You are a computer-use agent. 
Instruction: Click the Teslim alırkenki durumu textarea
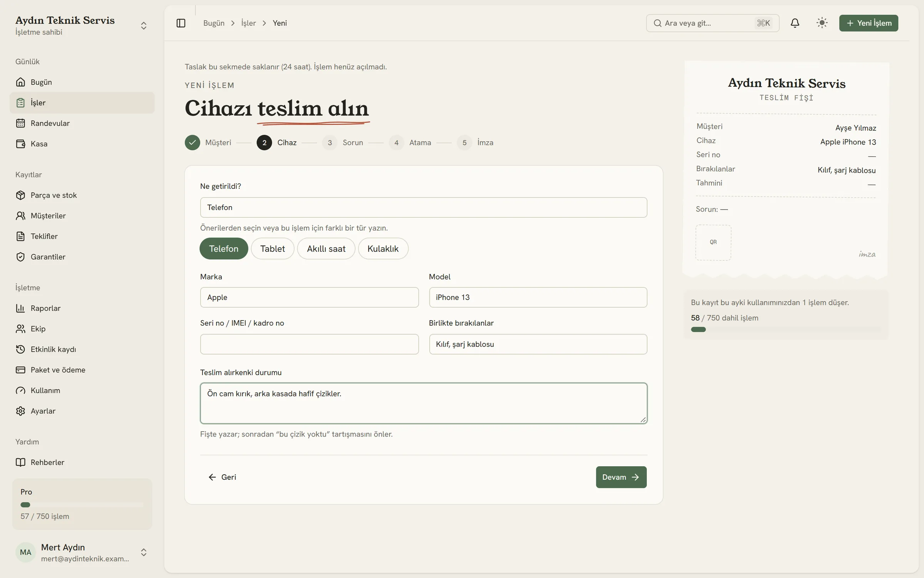423,403
